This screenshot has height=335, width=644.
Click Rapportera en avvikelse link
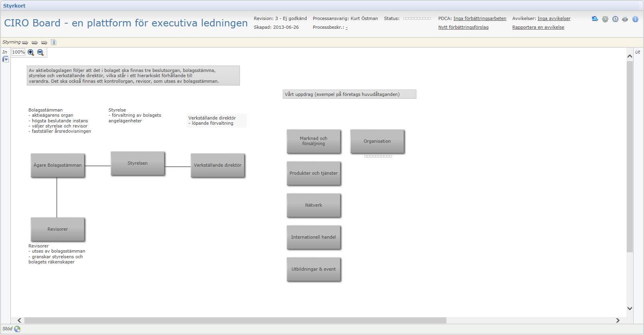point(538,27)
